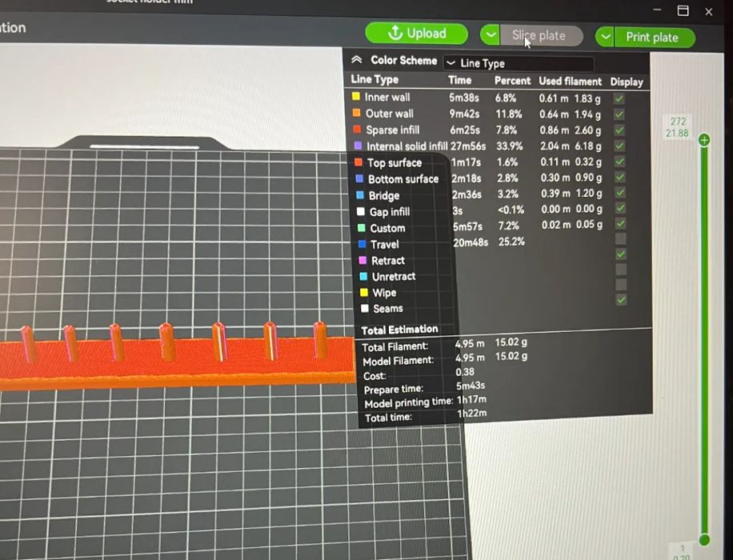Image resolution: width=733 pixels, height=560 pixels.
Task: Click the Sparse infill red color swatch
Action: coord(357,129)
